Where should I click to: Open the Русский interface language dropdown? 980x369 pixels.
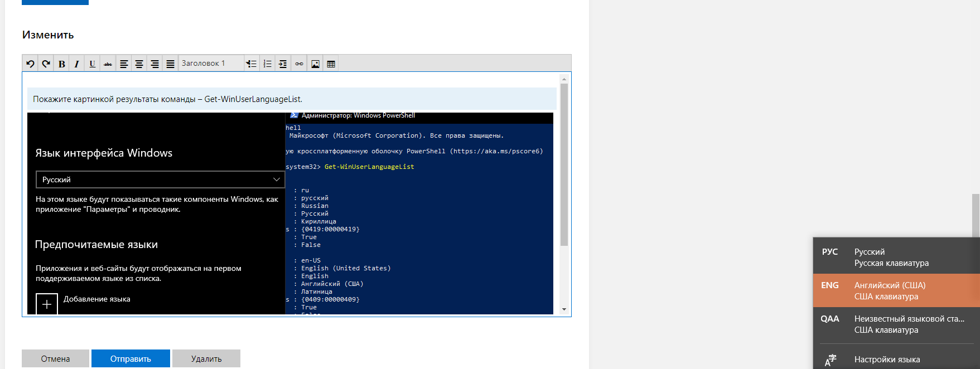tap(160, 179)
